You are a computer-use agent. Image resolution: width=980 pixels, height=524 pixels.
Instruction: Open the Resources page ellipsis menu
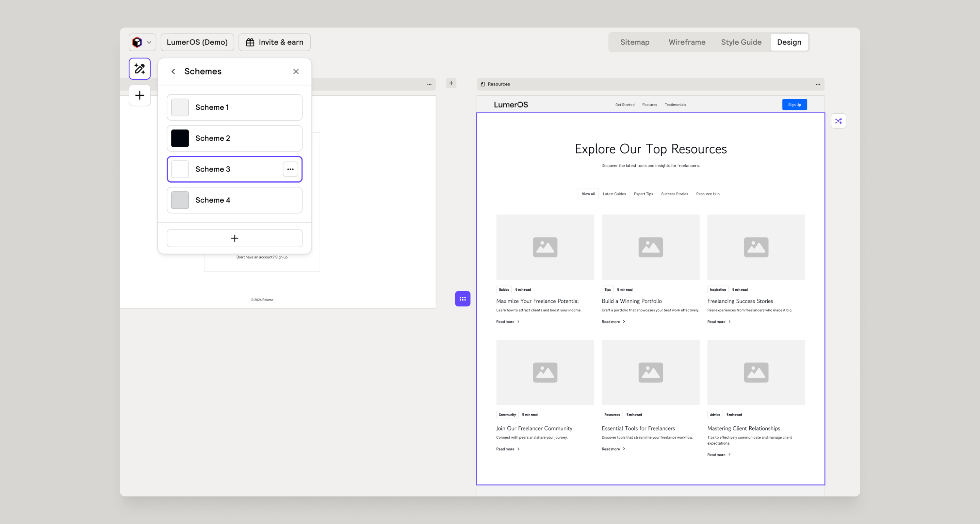818,84
